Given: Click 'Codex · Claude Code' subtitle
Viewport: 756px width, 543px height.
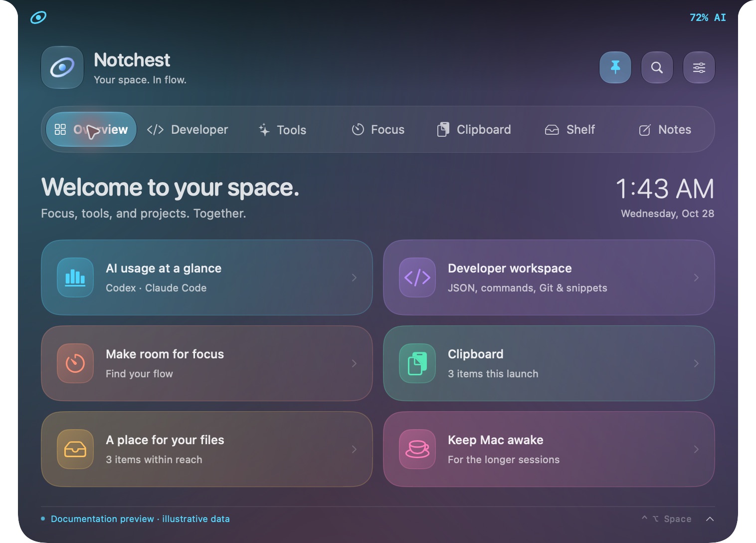Looking at the screenshot, I should (156, 288).
